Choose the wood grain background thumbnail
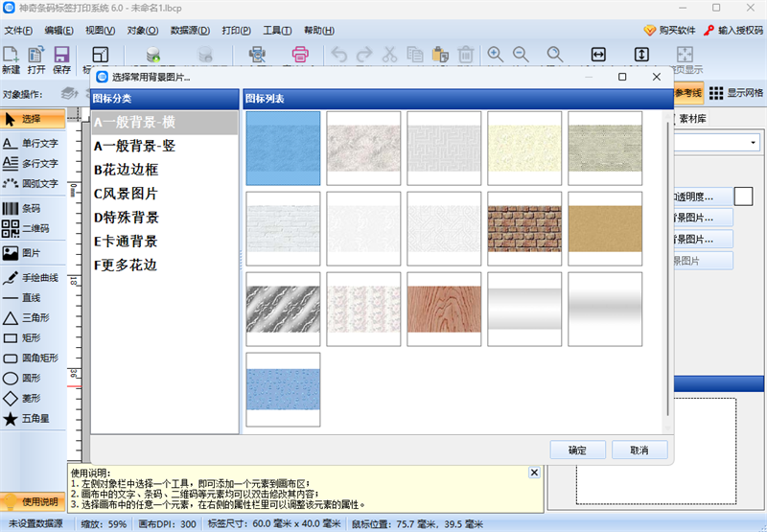767x532 pixels. pyautogui.click(x=443, y=309)
